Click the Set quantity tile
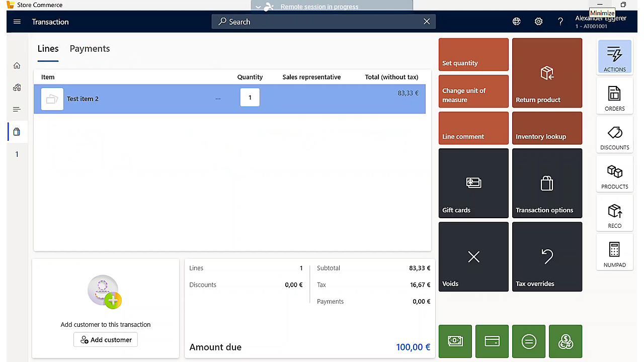 tap(473, 54)
